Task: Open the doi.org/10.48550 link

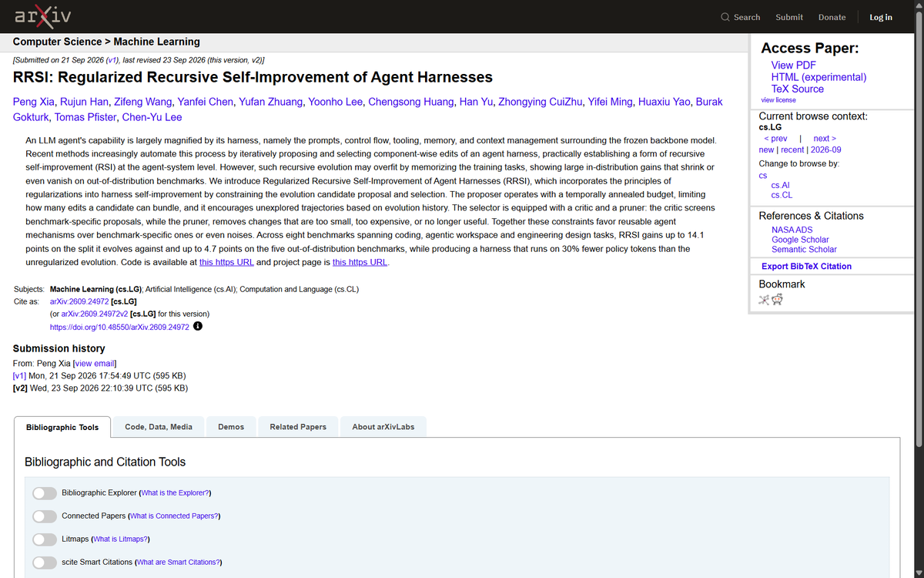Action: coord(119,327)
